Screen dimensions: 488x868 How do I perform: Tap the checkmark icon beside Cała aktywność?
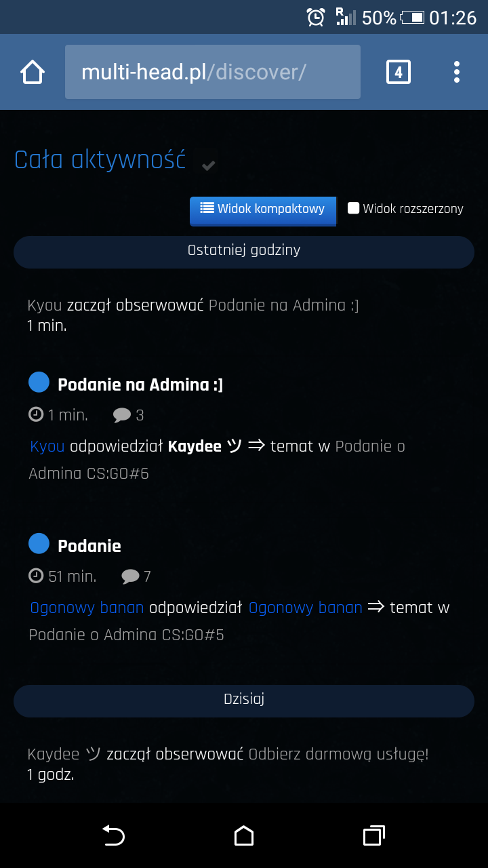point(209,165)
